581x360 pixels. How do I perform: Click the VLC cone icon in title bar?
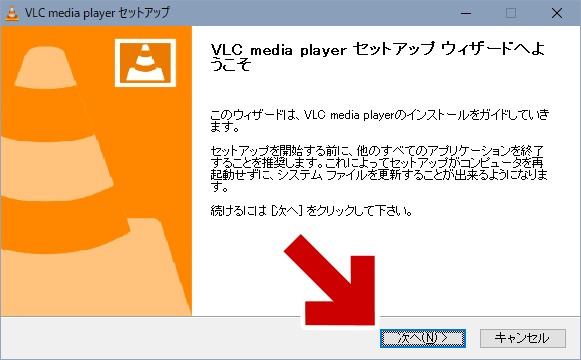(12, 13)
